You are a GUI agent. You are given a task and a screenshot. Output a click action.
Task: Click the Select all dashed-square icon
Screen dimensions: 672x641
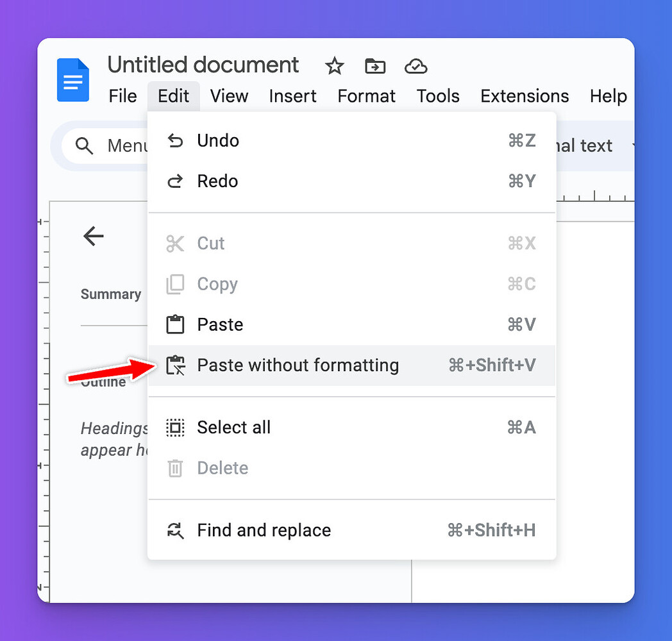pos(175,428)
